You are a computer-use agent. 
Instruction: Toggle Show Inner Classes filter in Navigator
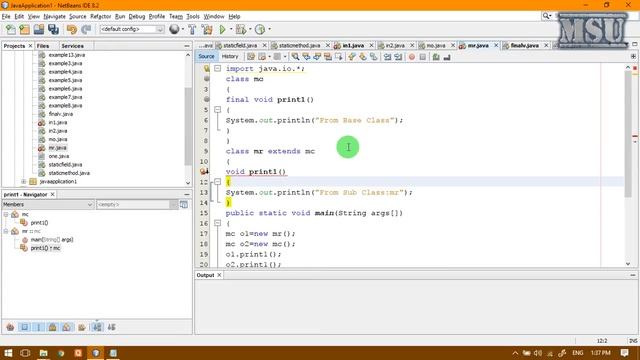(67, 327)
